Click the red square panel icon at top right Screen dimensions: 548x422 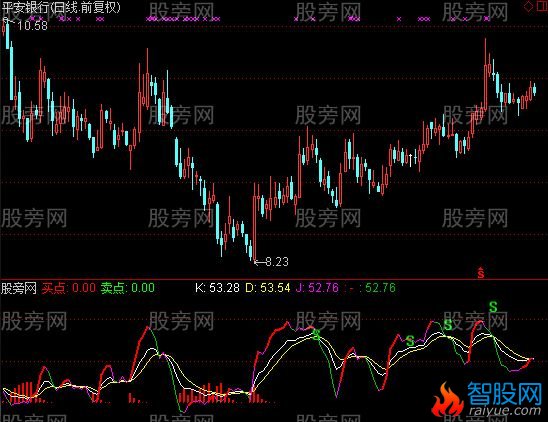541,6
